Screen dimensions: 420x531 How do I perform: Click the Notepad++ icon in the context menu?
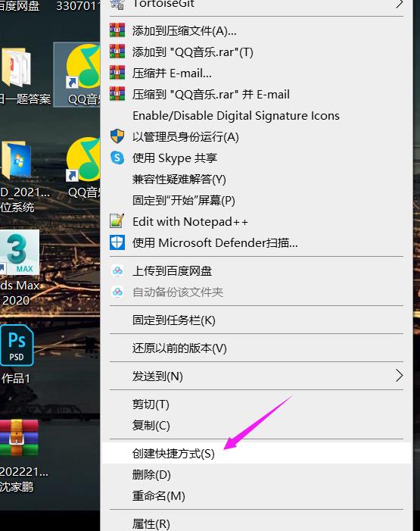pos(117,221)
